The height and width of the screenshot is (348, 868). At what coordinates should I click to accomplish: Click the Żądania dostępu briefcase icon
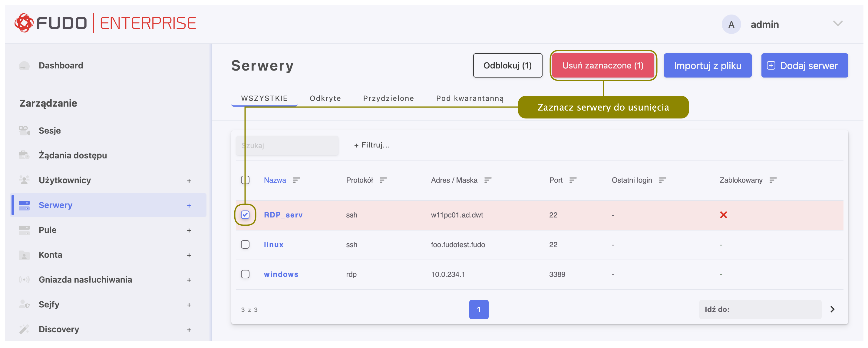24,155
